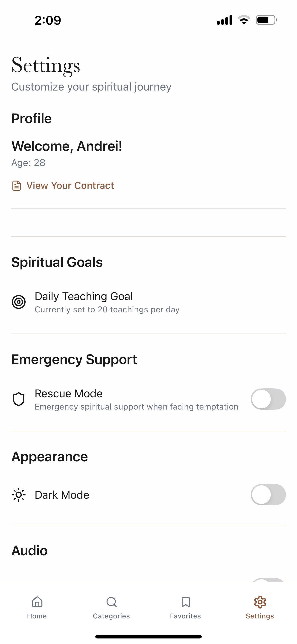Tap the Welcome, Andrei! profile heading
The height and width of the screenshot is (644, 297).
click(67, 146)
